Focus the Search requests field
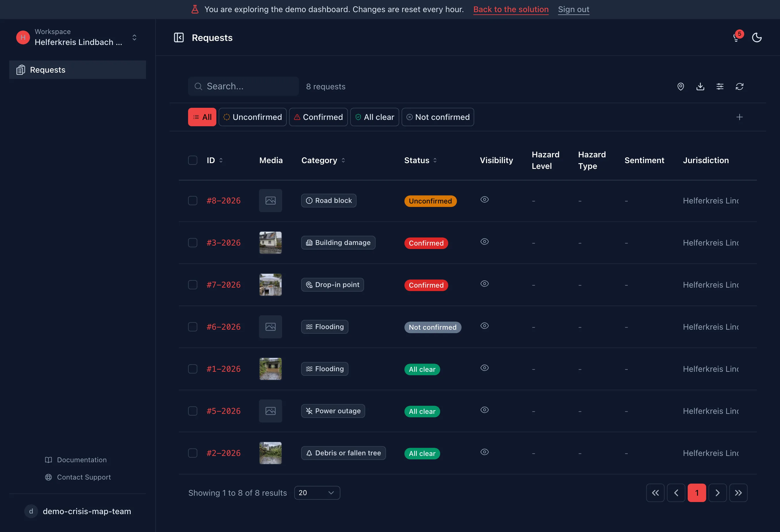This screenshot has height=532, width=780. pos(243,86)
